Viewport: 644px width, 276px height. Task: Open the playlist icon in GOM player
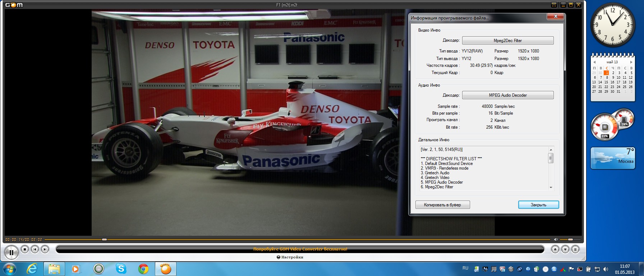pyautogui.click(x=575, y=249)
